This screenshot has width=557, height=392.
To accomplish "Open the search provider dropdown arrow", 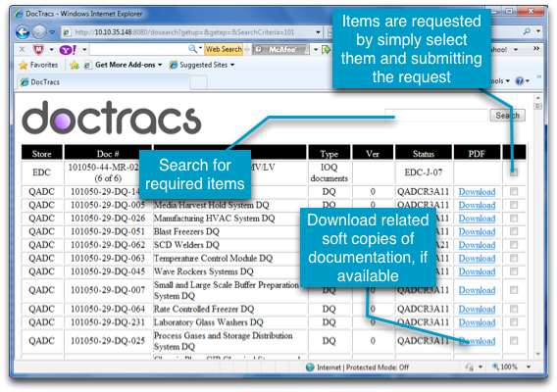I will pyautogui.click(x=538, y=31).
